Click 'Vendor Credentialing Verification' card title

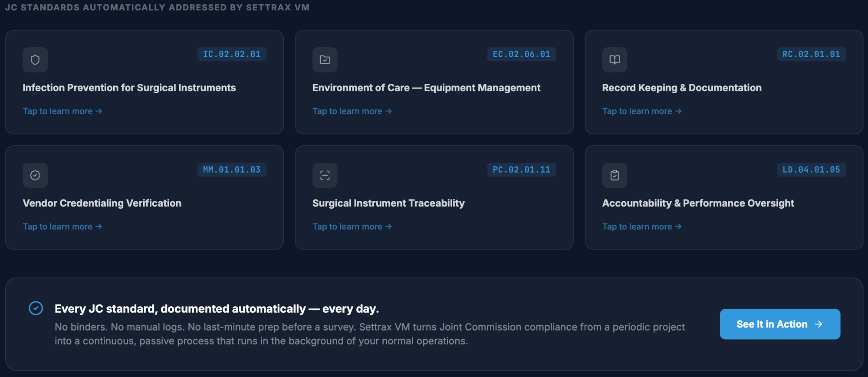pyautogui.click(x=102, y=203)
